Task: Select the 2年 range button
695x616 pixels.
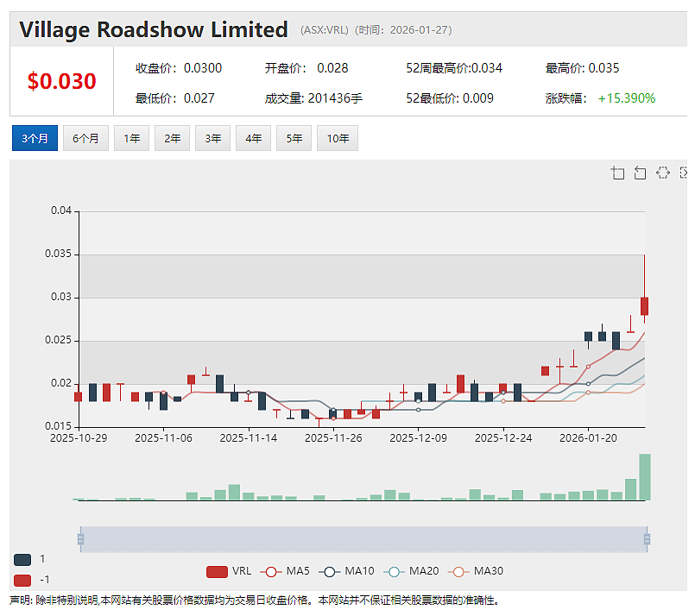Action: pyautogui.click(x=172, y=138)
